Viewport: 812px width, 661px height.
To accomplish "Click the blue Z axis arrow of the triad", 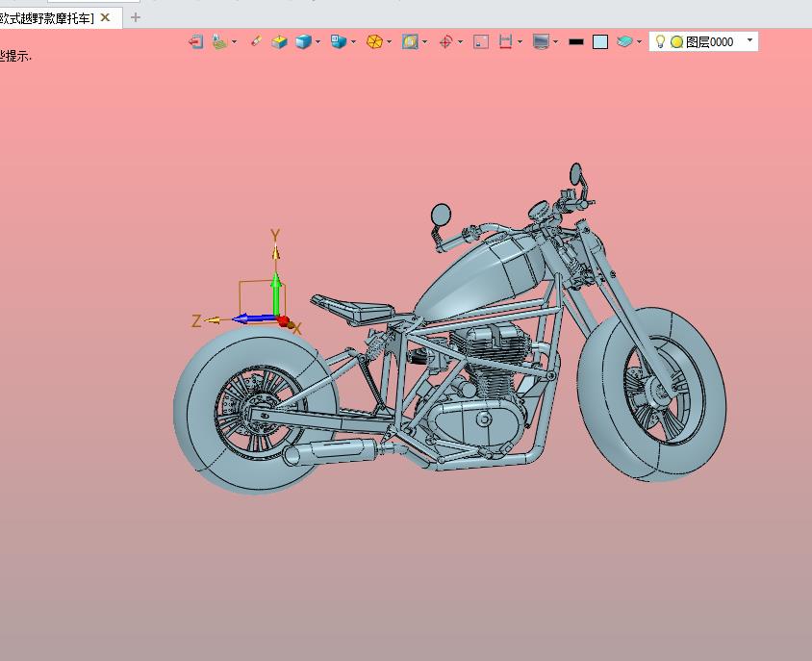I will pos(254,318).
